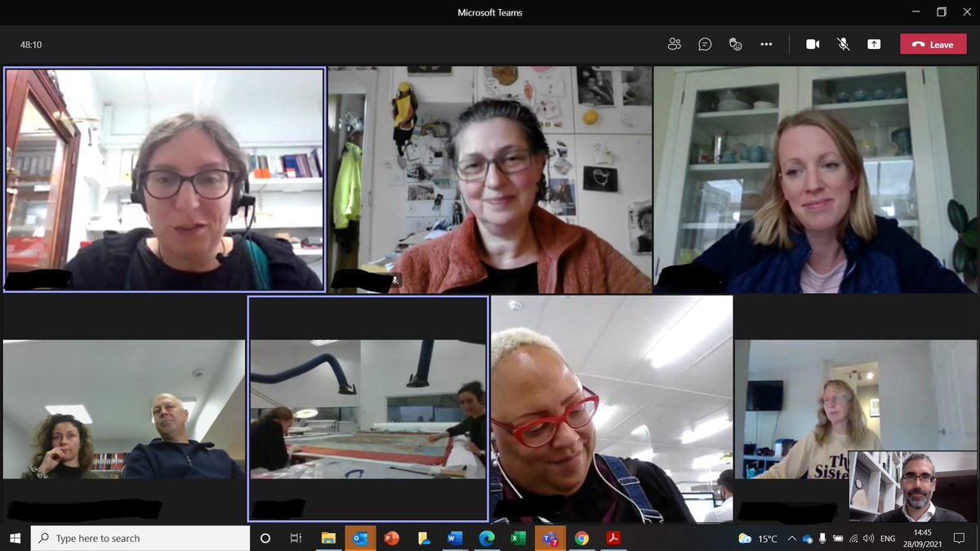Open the yellow file app beside PowerPoint

(423, 538)
